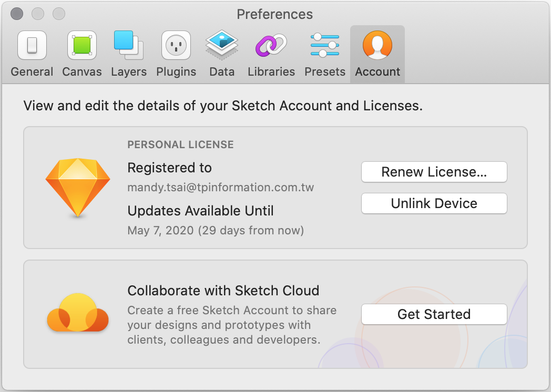Image resolution: width=551 pixels, height=392 pixels.
Task: Switch to the Canvas tab label
Action: pyautogui.click(x=82, y=72)
